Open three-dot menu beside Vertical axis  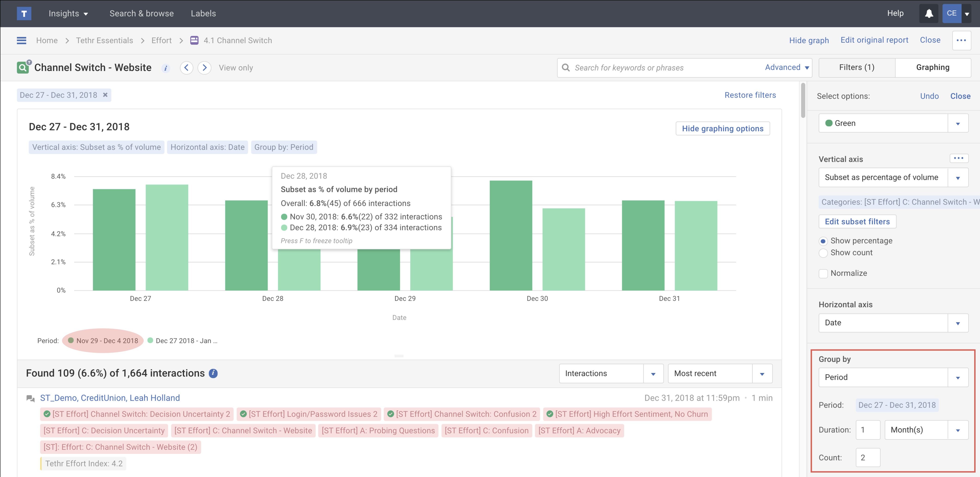pyautogui.click(x=958, y=158)
